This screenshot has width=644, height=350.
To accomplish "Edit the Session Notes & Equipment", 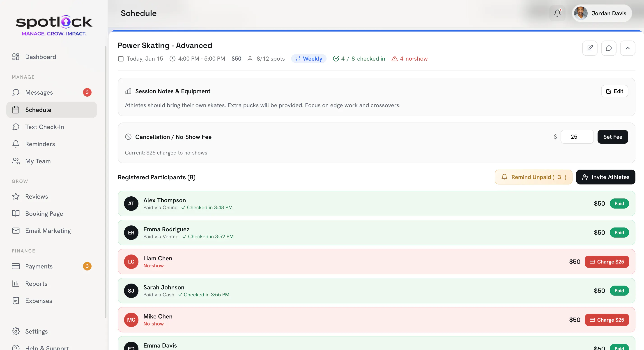I will click(x=614, y=91).
